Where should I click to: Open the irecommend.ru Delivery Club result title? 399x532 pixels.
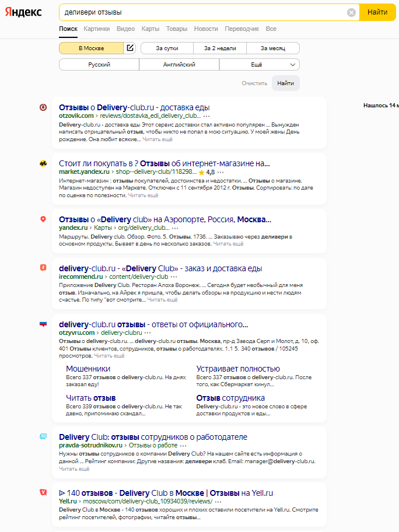point(160,268)
